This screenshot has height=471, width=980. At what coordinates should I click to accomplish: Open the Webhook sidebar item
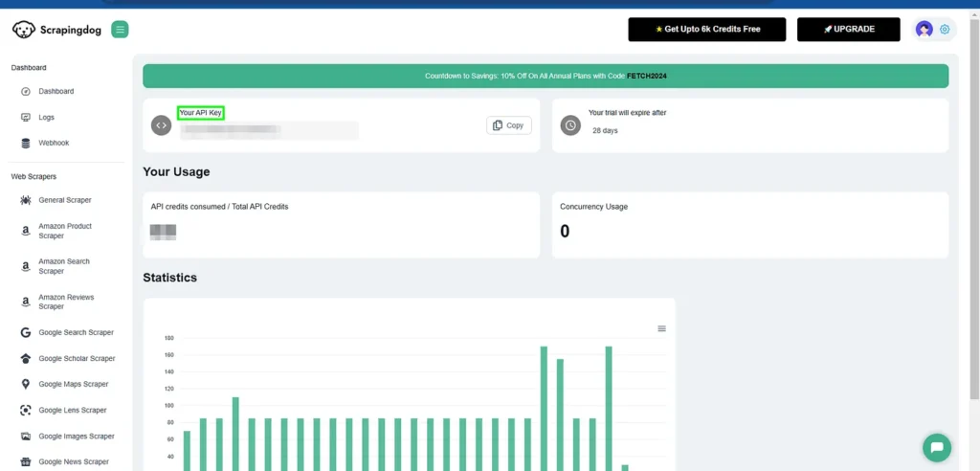click(x=53, y=143)
